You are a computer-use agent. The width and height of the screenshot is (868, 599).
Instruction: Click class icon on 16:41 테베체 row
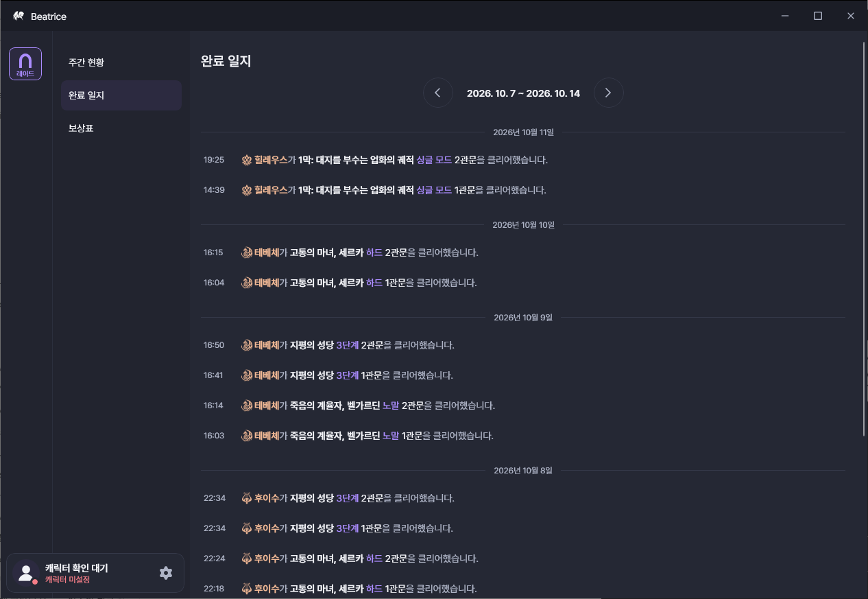pos(247,375)
